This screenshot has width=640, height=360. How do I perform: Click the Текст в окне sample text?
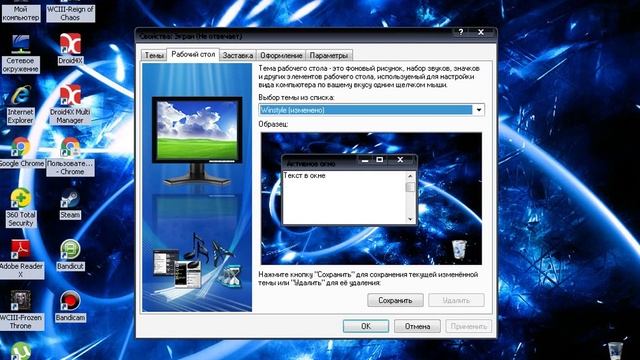(x=304, y=176)
